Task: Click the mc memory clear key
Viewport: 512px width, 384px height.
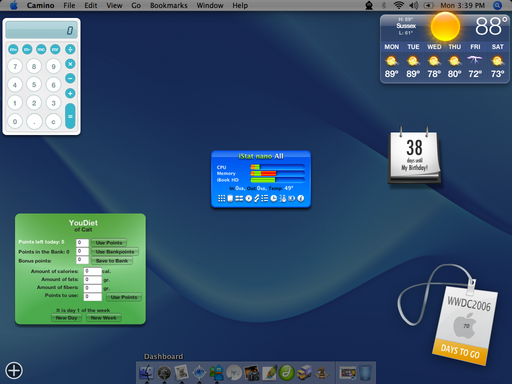Action: (41, 49)
